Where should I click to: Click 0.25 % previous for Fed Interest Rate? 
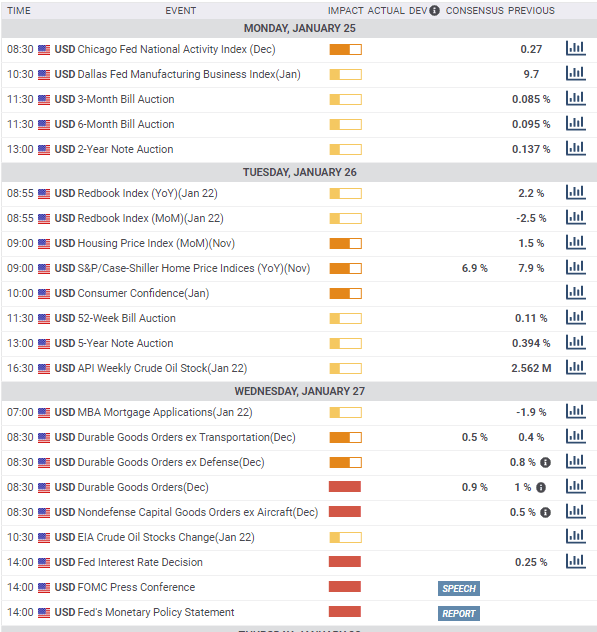click(x=531, y=562)
